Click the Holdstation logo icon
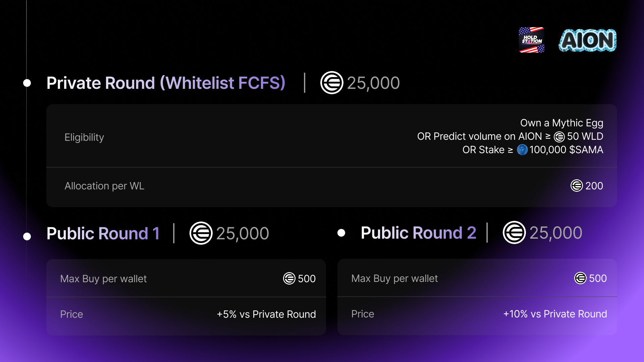Screen dimensions: 644x362 tap(532, 40)
